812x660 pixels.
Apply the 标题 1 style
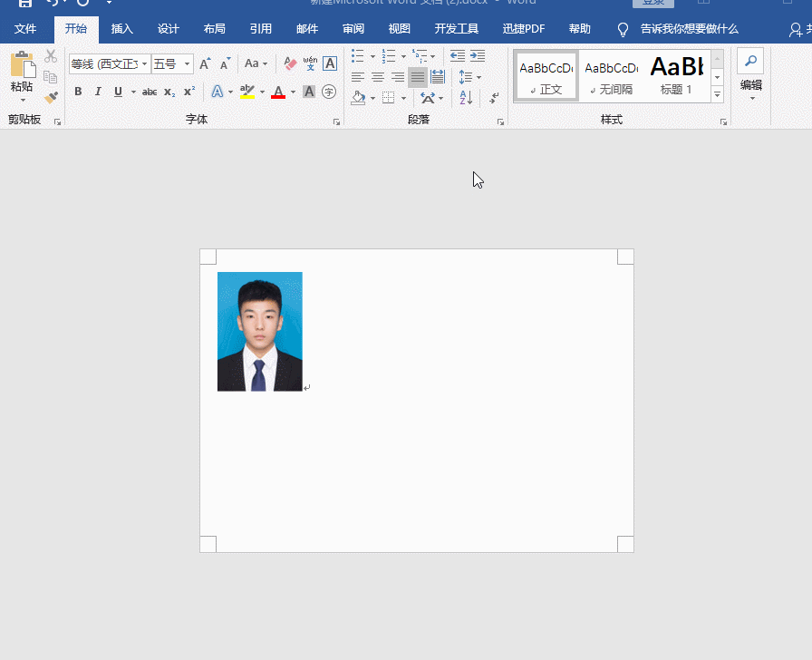676,75
